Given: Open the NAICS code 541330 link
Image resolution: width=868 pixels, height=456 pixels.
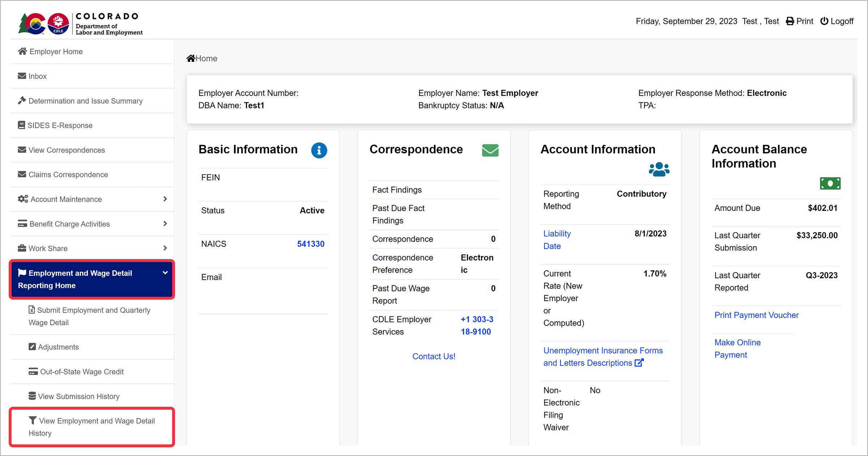Looking at the screenshot, I should click(310, 244).
